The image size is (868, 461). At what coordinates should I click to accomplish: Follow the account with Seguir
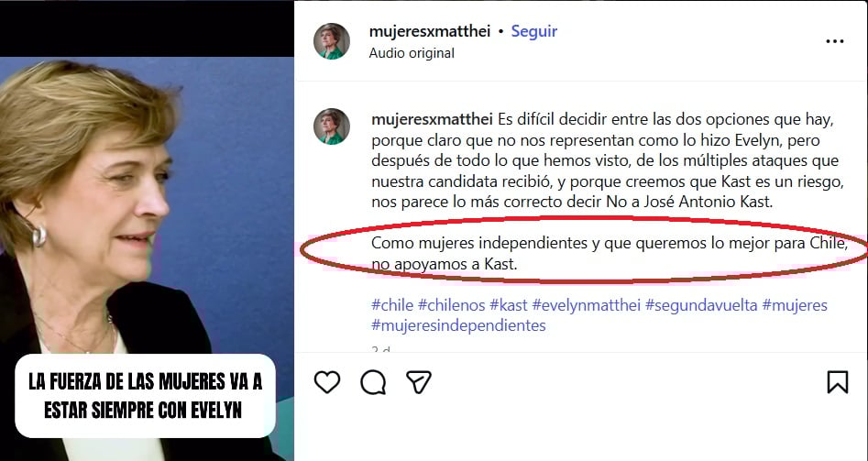click(x=533, y=31)
